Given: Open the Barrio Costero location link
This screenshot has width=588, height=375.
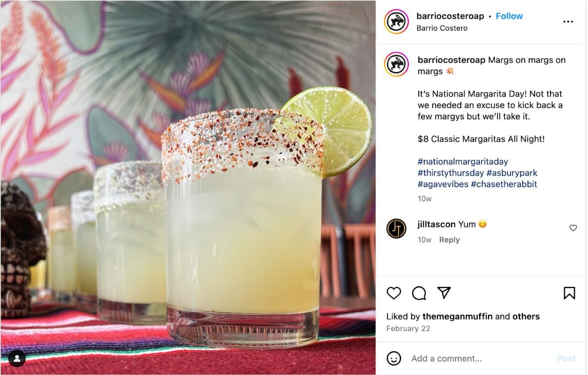Looking at the screenshot, I should tap(442, 28).
